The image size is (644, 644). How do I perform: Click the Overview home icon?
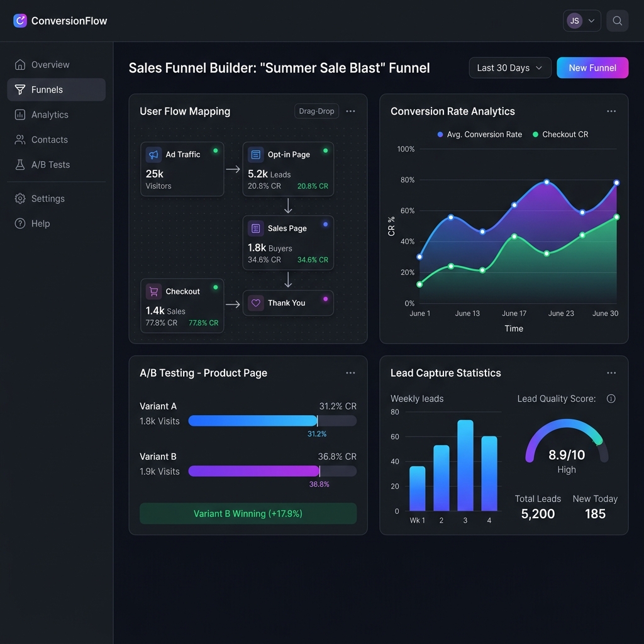click(19, 65)
